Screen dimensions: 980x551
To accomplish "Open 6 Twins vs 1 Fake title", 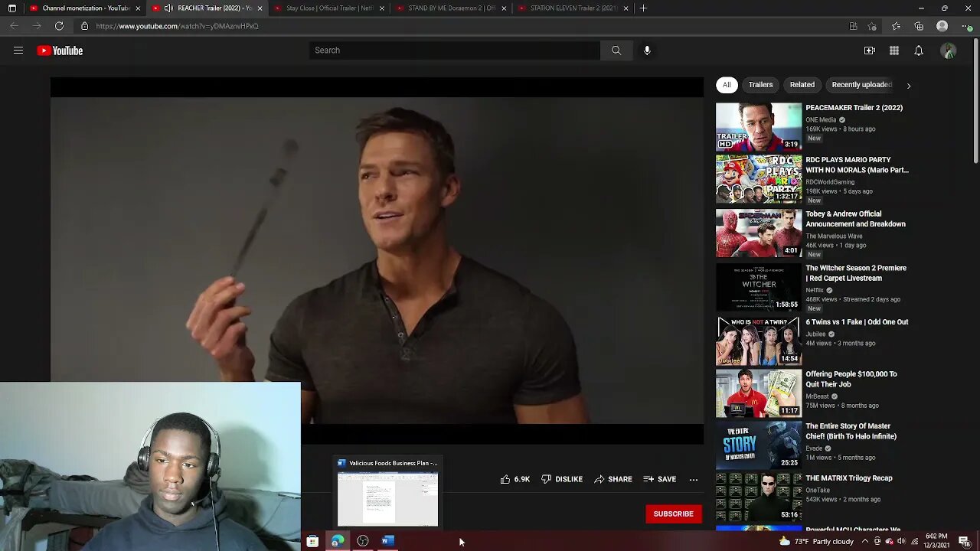I will [x=857, y=322].
